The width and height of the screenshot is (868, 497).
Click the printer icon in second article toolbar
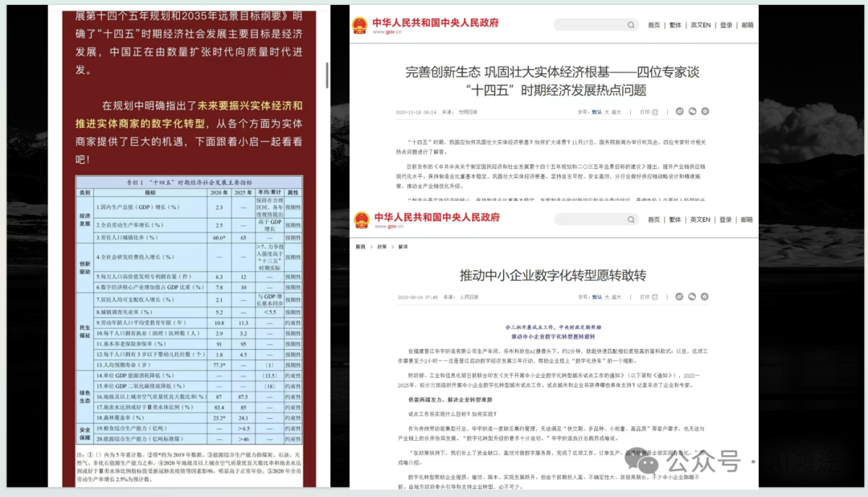(x=655, y=297)
